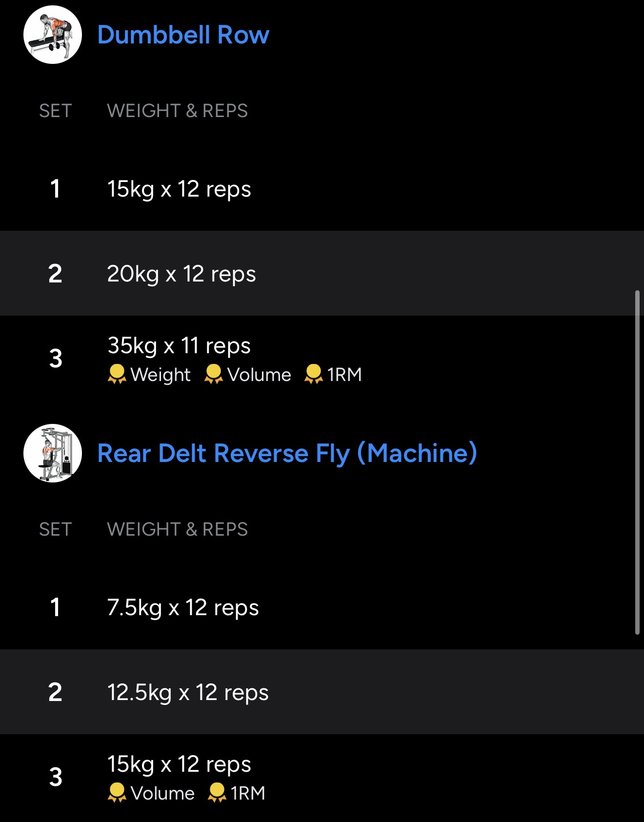Image resolution: width=644 pixels, height=822 pixels.
Task: Tap set number 2 of Rear Delt Reverse Fly
Action: (56, 692)
